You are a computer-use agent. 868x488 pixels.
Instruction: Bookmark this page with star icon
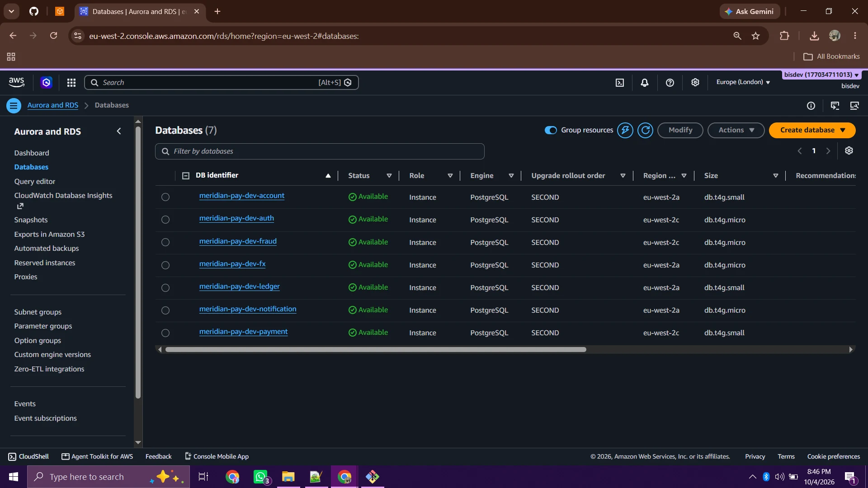point(756,36)
